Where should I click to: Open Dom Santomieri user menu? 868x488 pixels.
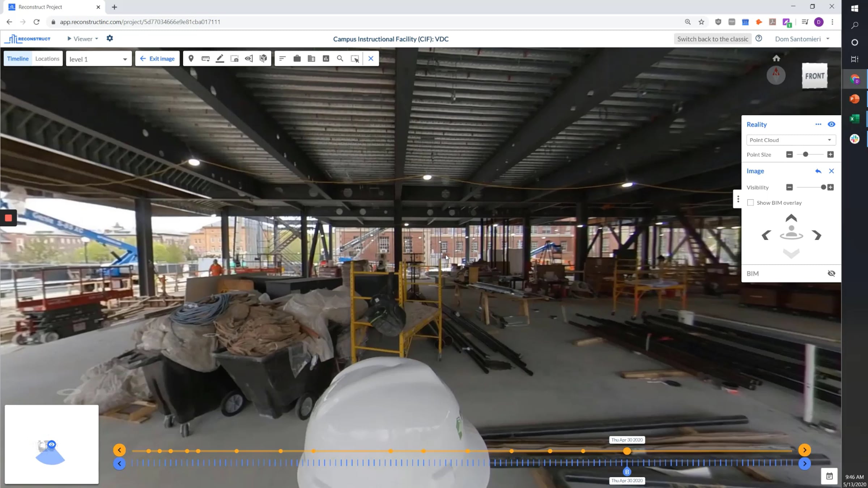point(802,39)
